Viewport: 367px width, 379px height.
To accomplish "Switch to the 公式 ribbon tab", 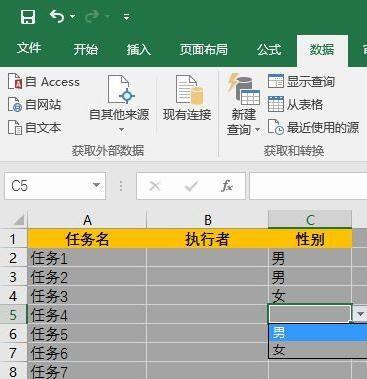I will point(269,50).
